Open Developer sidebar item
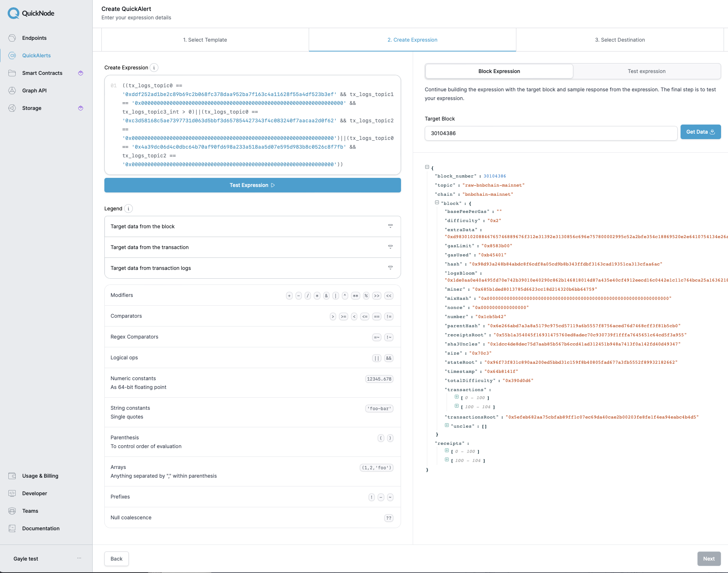Image resolution: width=728 pixels, height=573 pixels. [x=34, y=493]
